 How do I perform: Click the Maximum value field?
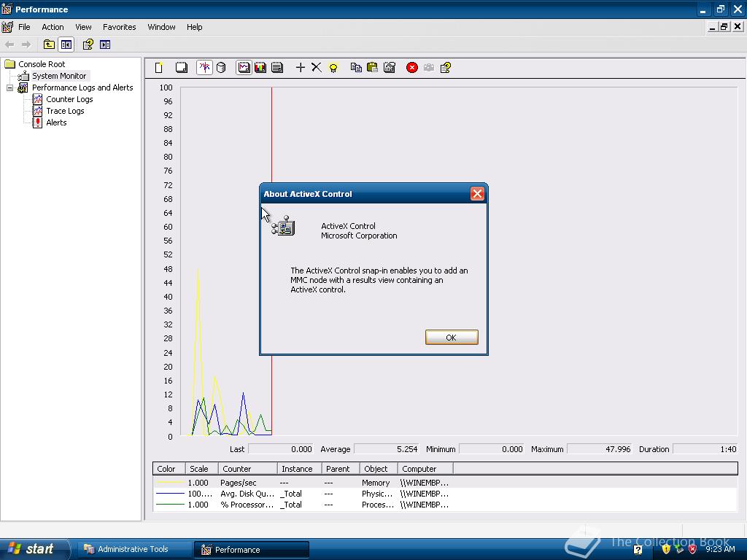click(600, 449)
